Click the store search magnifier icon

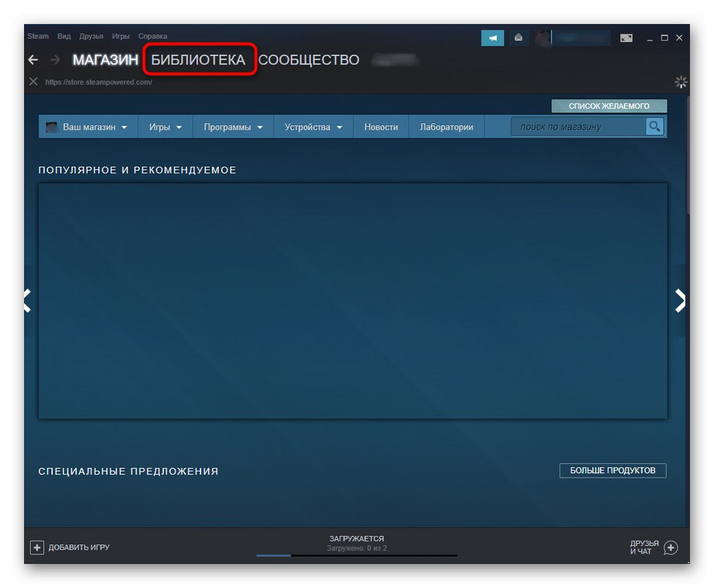(655, 126)
